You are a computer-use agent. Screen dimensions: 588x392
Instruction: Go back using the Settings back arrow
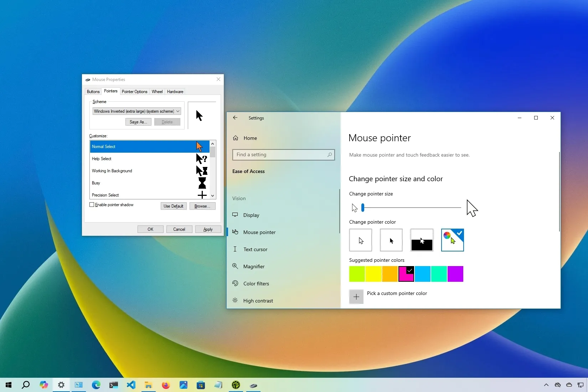(235, 118)
